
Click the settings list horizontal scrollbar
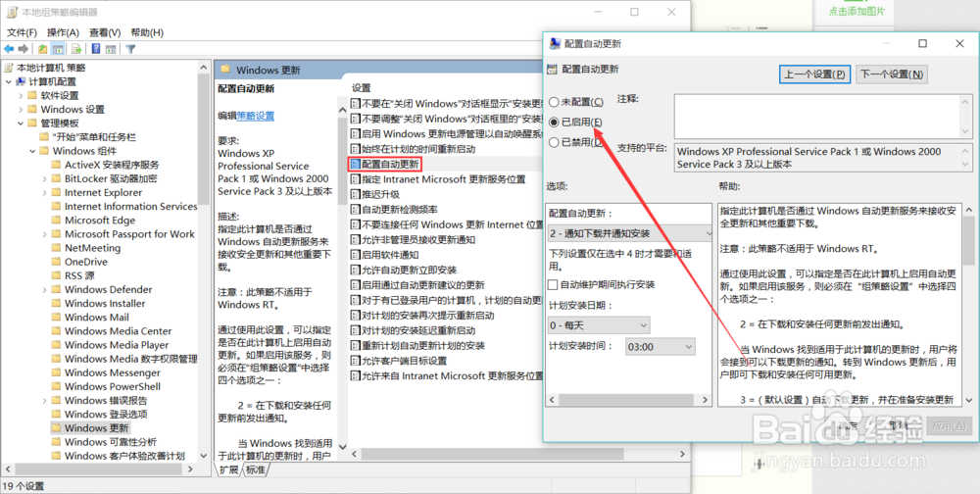pyautogui.click(x=516, y=454)
